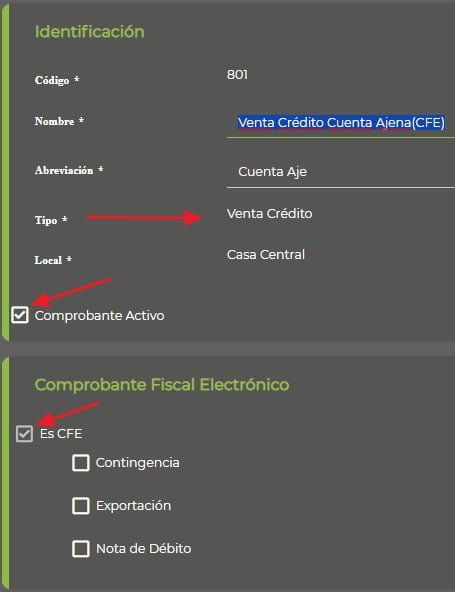Viewport: 455px width, 592px height.
Task: Toggle the Es CFE checkbox
Action: pyautogui.click(x=25, y=433)
